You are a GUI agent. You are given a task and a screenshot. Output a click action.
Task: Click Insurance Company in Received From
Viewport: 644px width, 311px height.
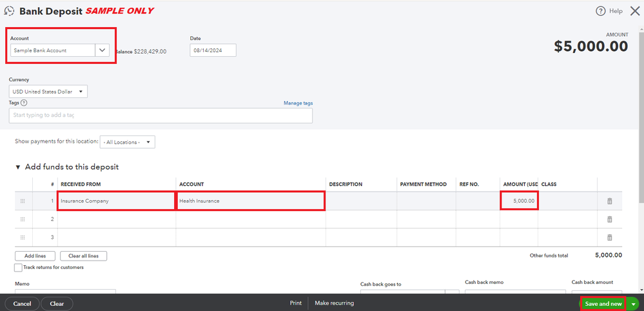tap(117, 201)
